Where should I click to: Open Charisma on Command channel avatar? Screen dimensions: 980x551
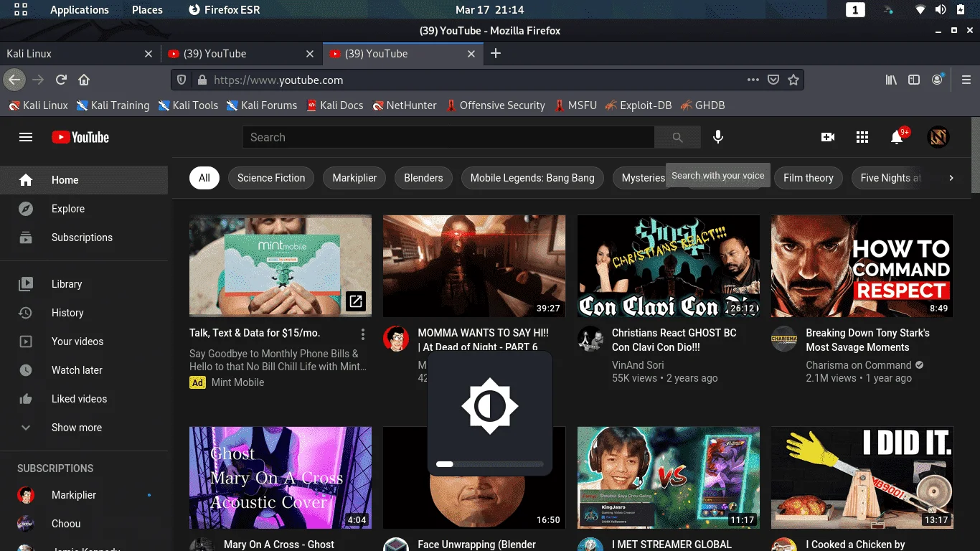[x=784, y=339]
